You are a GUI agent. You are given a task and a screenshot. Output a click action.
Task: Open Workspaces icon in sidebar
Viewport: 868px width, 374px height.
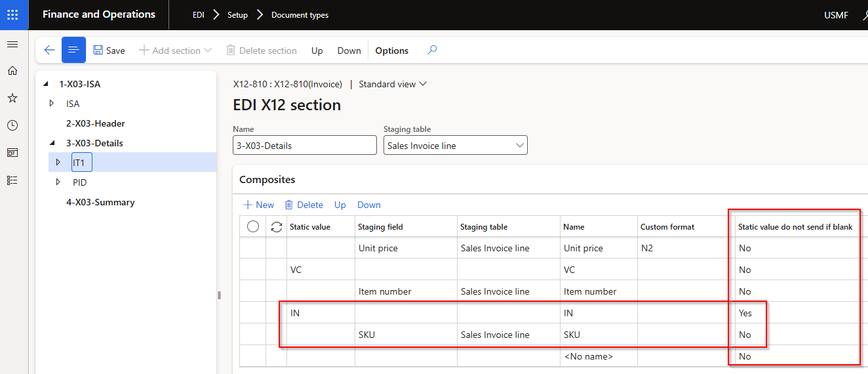point(12,152)
